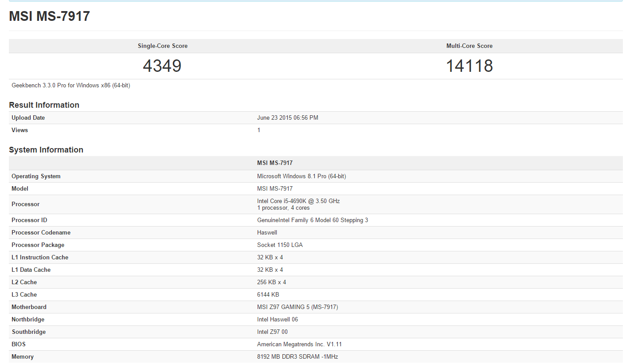Select bold 'MSI MS-7917' System Information table header
This screenshot has height=364, width=630.
[x=275, y=163]
